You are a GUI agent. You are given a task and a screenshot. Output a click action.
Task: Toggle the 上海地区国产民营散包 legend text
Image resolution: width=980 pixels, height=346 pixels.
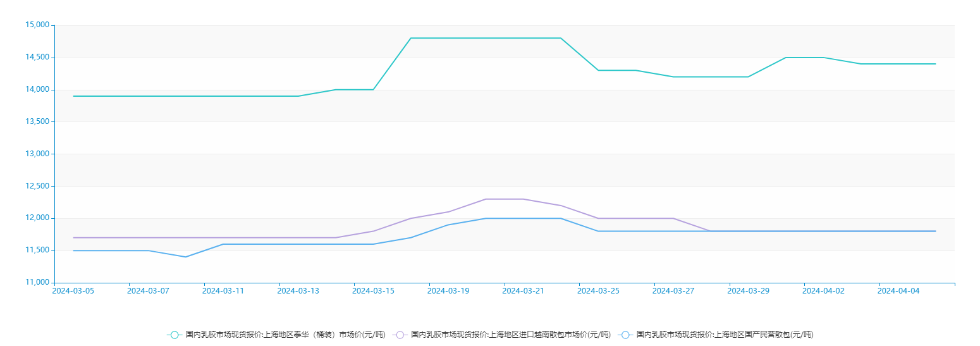point(725,335)
